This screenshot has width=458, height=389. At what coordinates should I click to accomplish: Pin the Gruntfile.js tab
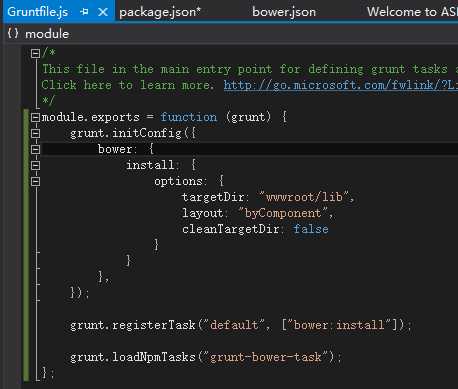tap(84, 12)
